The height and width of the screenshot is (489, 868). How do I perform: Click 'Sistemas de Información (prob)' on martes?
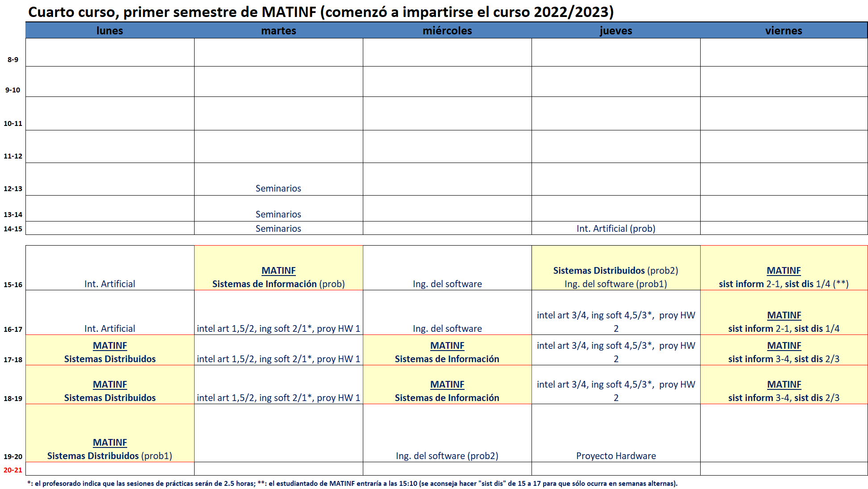(278, 284)
